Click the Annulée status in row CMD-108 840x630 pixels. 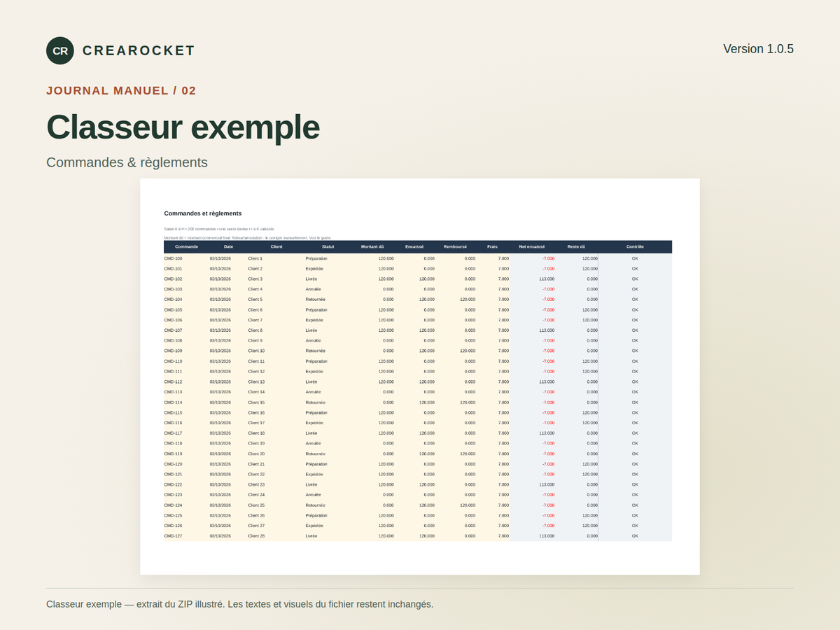point(314,341)
